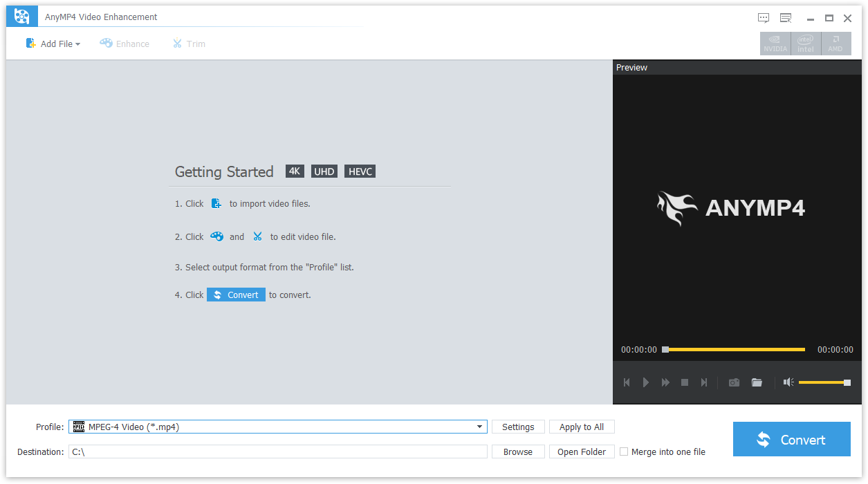This screenshot has width=868, height=484.
Task: Browse for destination folder
Action: click(x=518, y=452)
